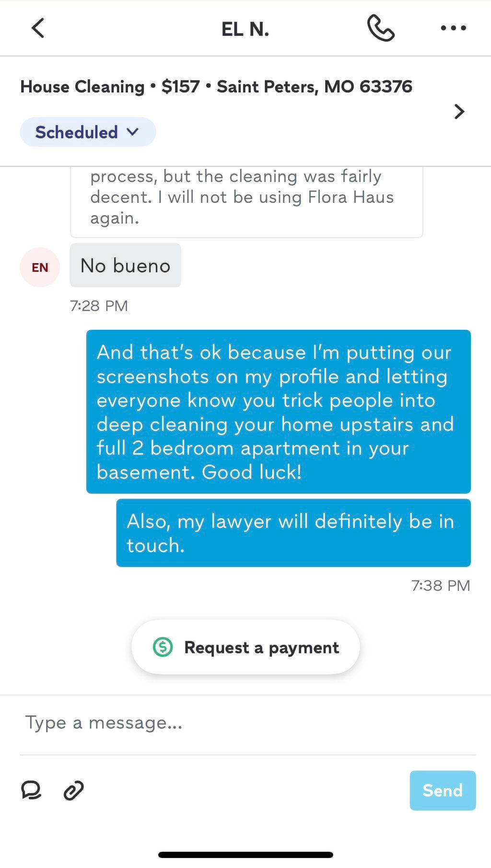Tap the blue screenshots on my profile message

(x=279, y=412)
